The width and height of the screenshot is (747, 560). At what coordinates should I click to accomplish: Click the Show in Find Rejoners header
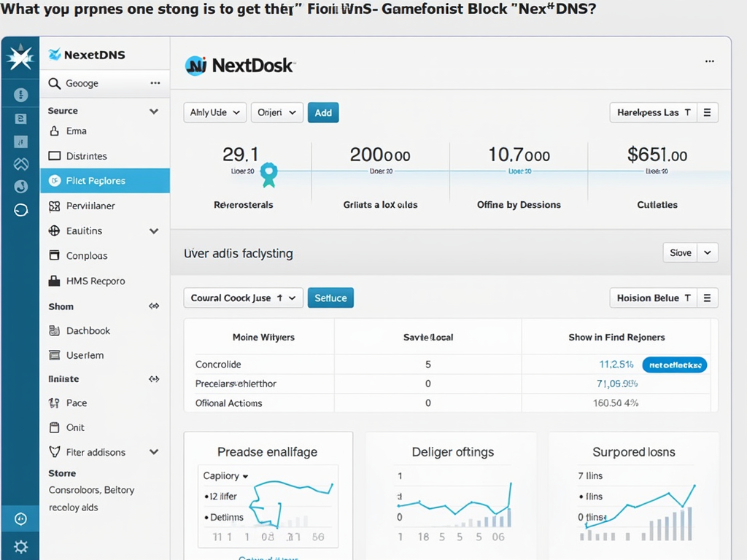pos(616,337)
